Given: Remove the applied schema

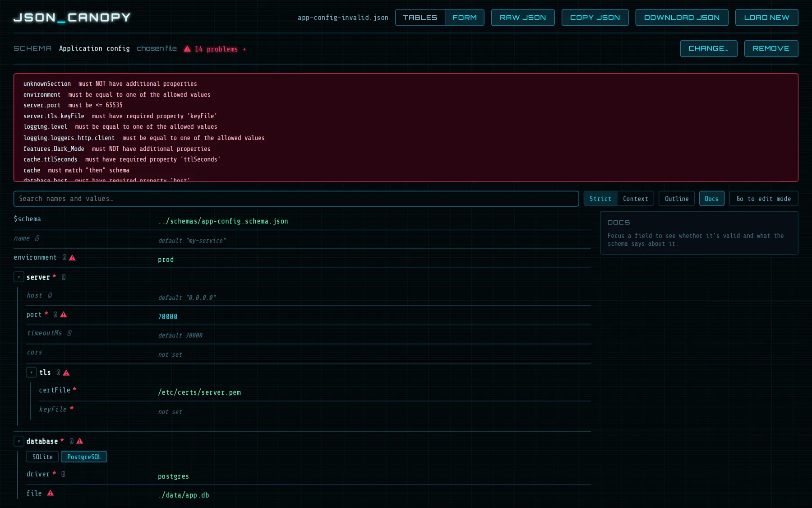Looking at the screenshot, I should [771, 49].
